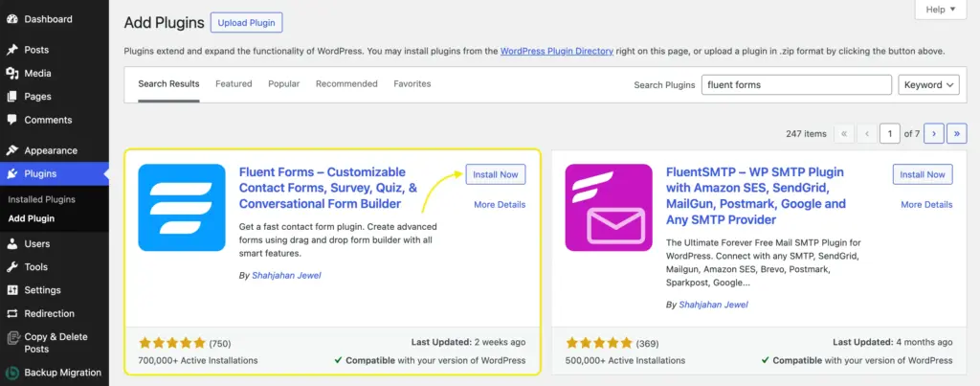Install Now for FluentSMTP
The height and width of the screenshot is (386, 980).
pyautogui.click(x=923, y=174)
